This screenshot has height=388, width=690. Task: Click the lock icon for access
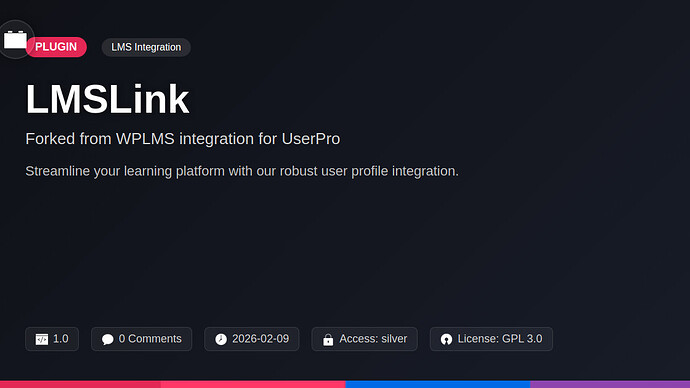pyautogui.click(x=328, y=340)
